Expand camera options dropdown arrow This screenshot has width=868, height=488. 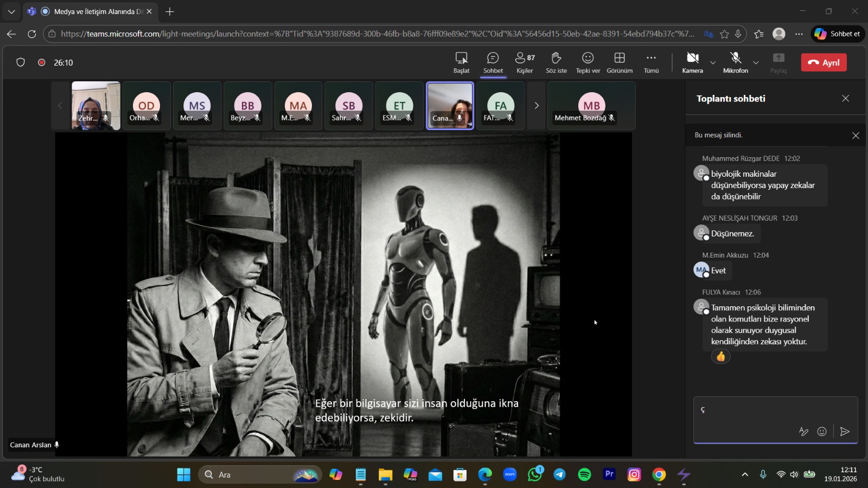(713, 63)
